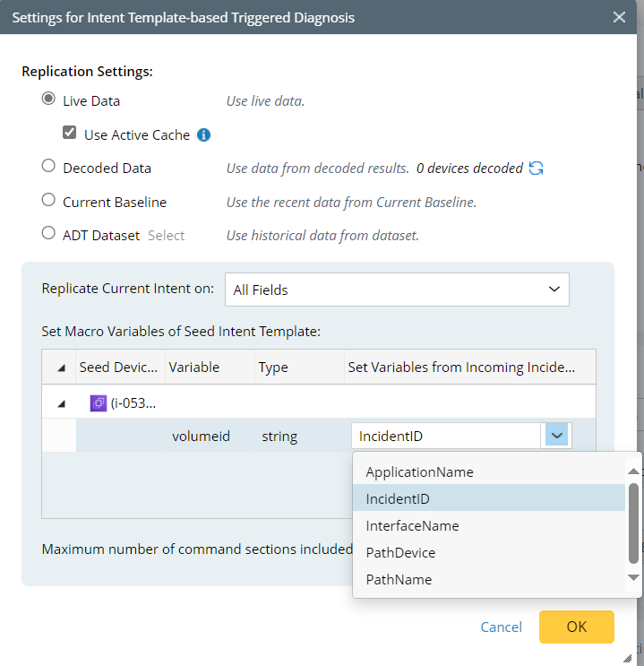The width and height of the screenshot is (644, 666).
Task: Select the Live Data radio button
Action: coord(48,99)
